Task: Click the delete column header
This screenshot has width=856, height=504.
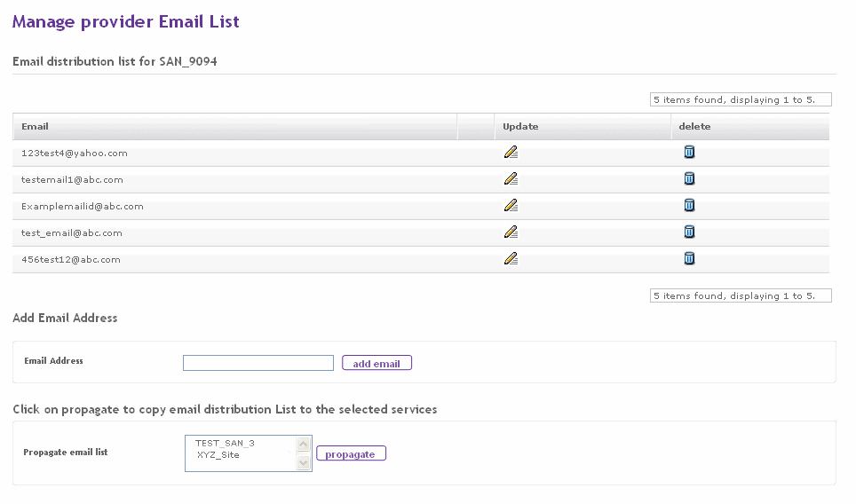Action: (x=694, y=127)
